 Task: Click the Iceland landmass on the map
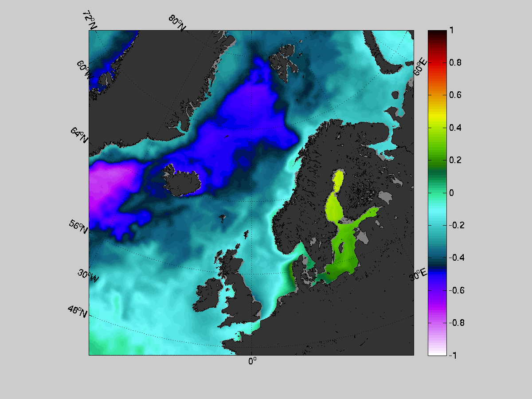pyautogui.click(x=183, y=180)
